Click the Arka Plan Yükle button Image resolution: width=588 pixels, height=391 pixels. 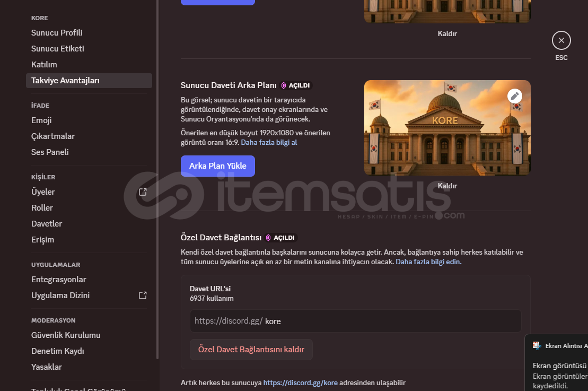(x=218, y=166)
